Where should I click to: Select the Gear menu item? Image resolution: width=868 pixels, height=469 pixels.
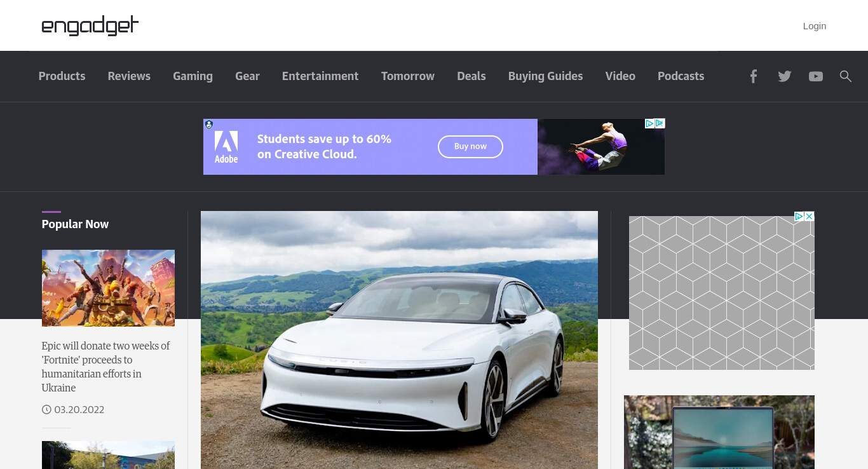click(x=247, y=76)
